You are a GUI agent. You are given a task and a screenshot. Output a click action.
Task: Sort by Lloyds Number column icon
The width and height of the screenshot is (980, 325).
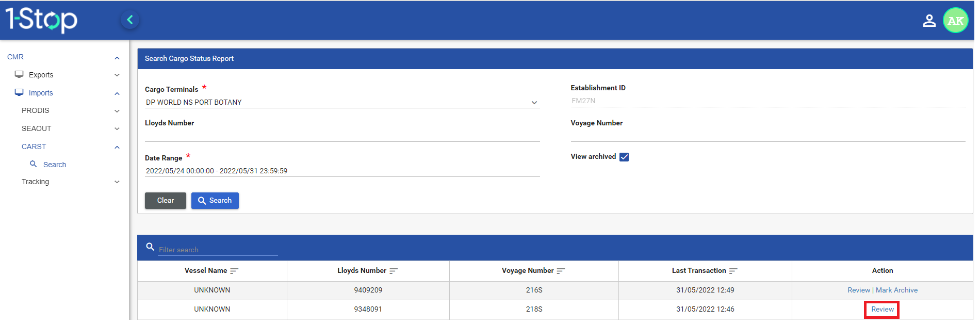[x=394, y=271]
